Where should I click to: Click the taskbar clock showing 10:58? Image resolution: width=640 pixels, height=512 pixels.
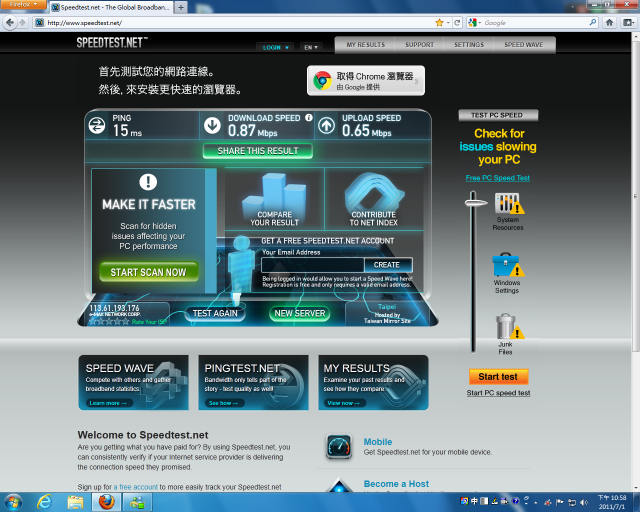[611, 502]
